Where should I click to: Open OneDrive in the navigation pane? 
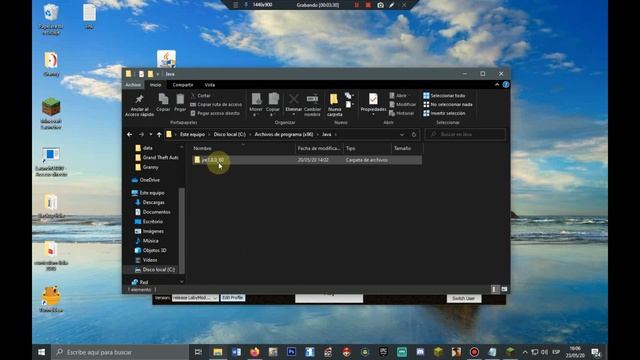coord(146,180)
